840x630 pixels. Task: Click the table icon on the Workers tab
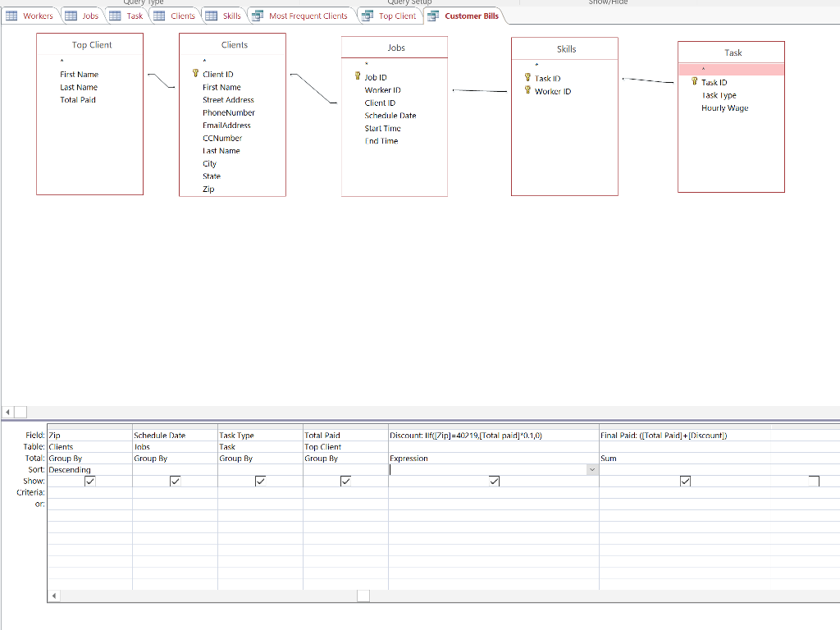point(11,16)
